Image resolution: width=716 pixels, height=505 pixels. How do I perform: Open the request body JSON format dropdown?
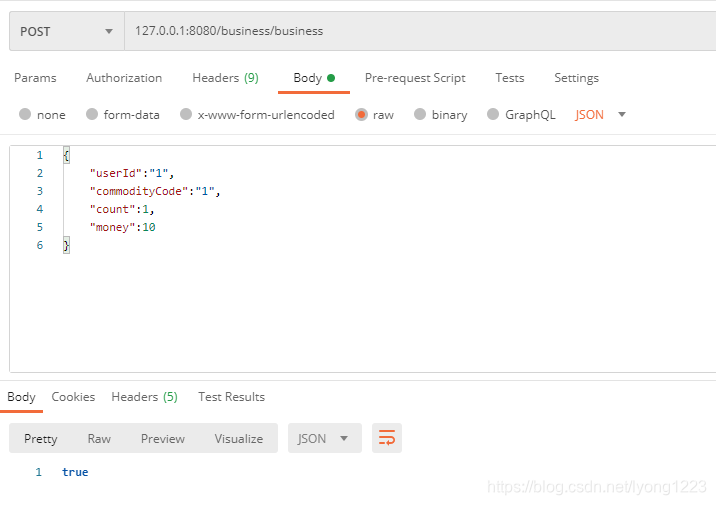pos(600,115)
